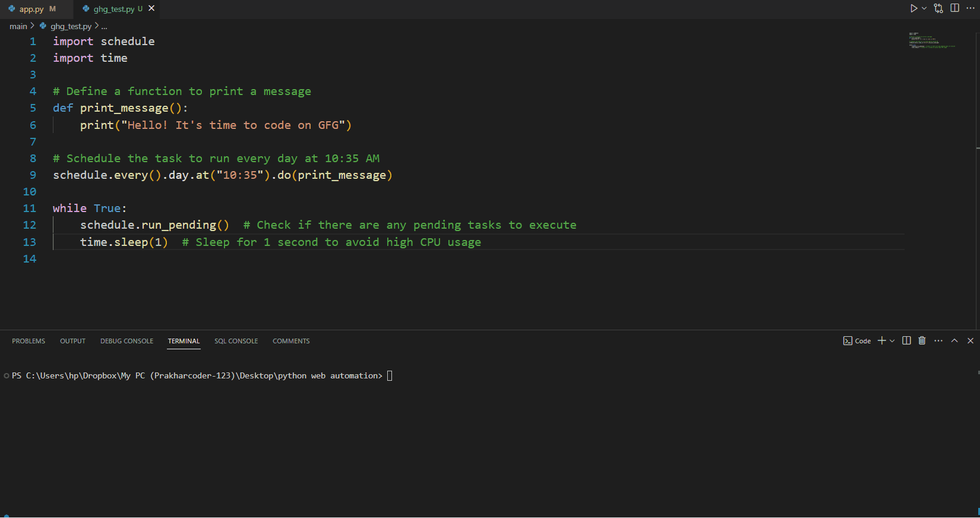This screenshot has height=518, width=980.
Task: Create a new terminal with plus icon
Action: [x=882, y=340]
